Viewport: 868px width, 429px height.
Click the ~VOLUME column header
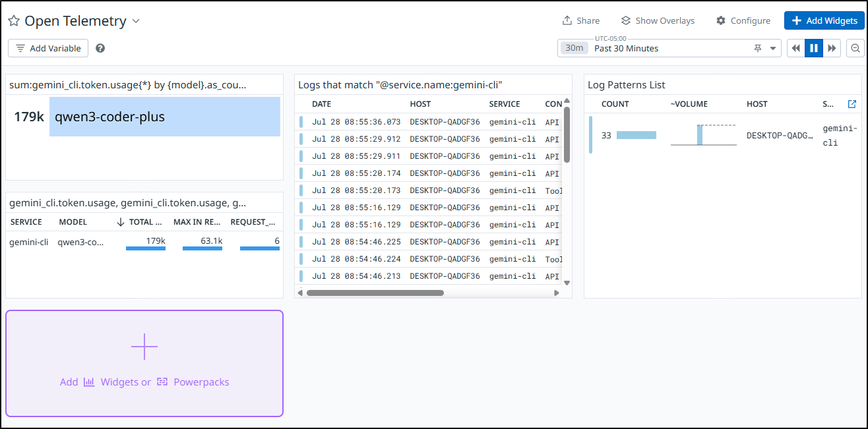click(x=689, y=104)
